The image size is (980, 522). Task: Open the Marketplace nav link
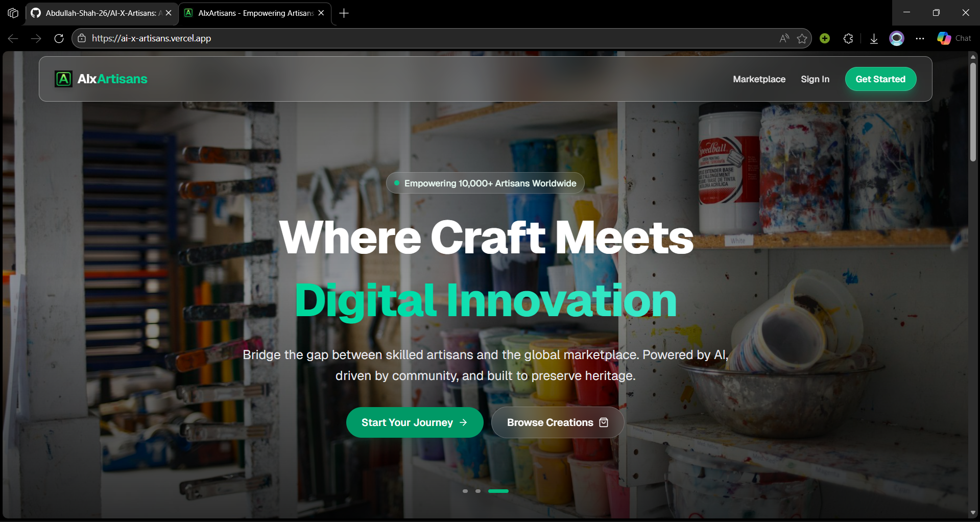(x=759, y=79)
